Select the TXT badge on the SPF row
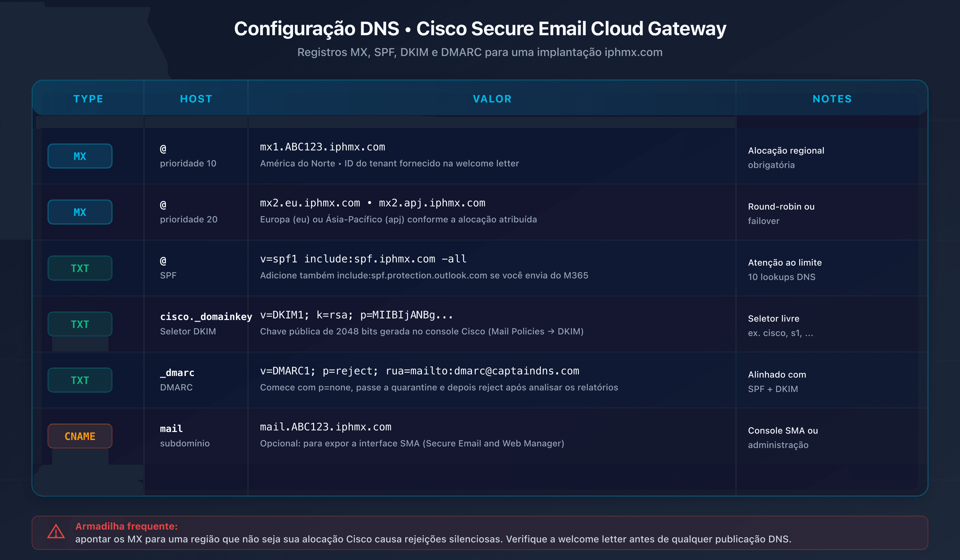 80,268
